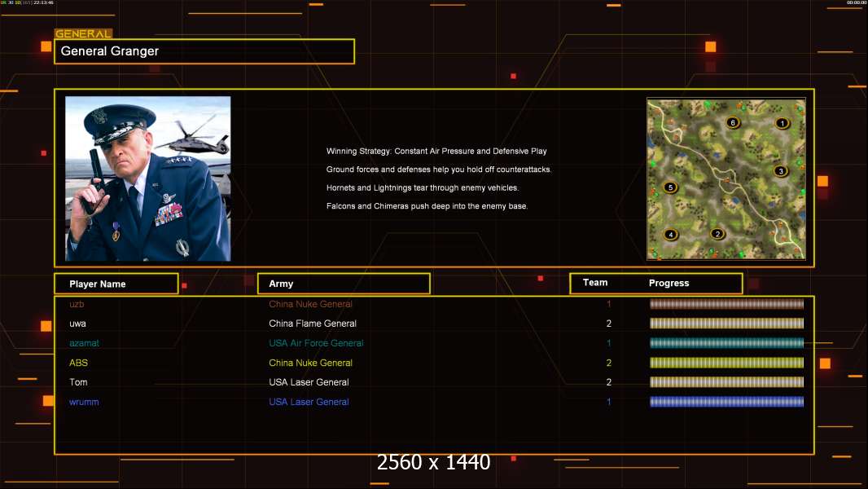
Task: Click uwa's loading progress bar
Action: [x=726, y=323]
